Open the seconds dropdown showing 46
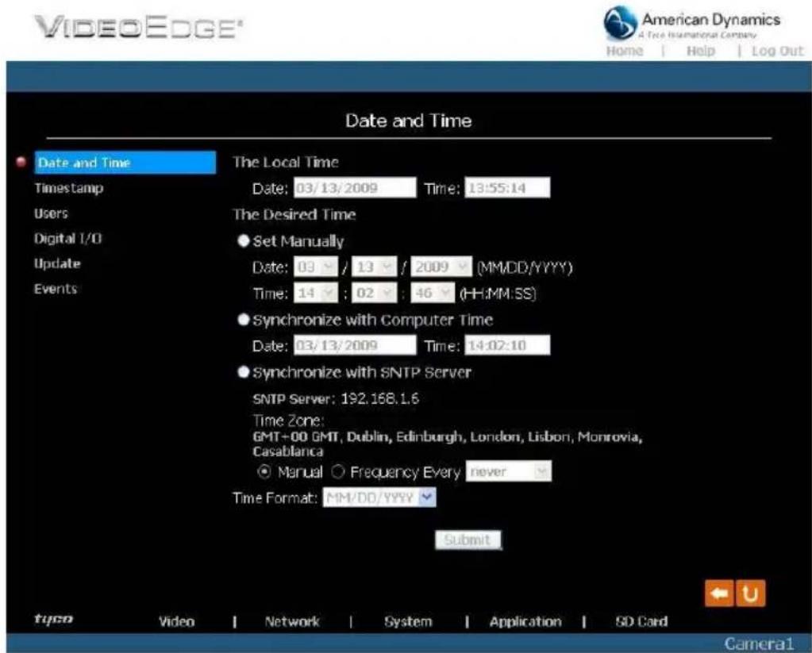The image size is (812, 653). click(x=433, y=293)
